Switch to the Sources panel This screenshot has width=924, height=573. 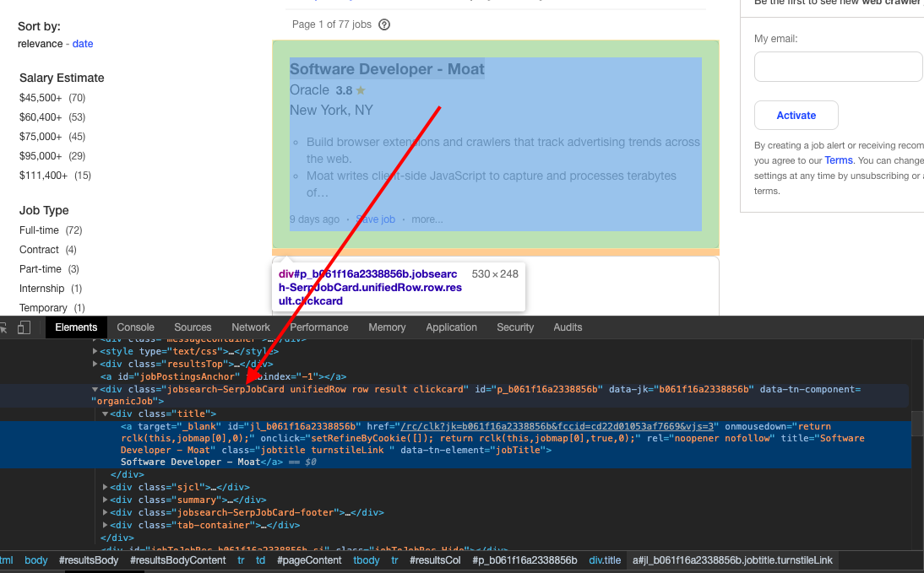[x=193, y=327]
